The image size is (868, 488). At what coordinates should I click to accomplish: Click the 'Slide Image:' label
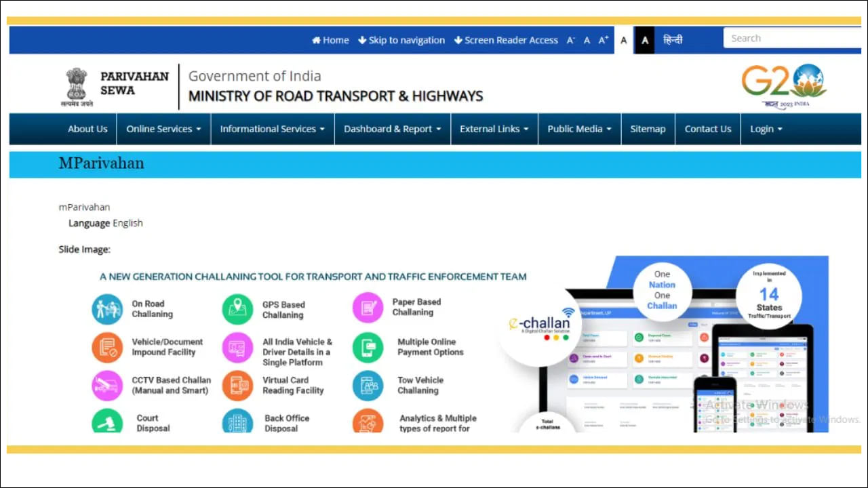(x=85, y=249)
